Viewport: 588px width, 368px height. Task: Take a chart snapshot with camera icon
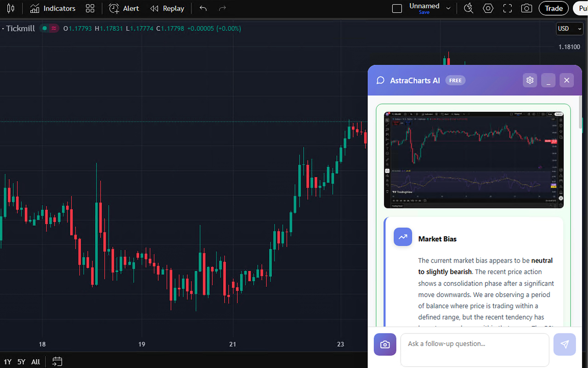coord(526,8)
